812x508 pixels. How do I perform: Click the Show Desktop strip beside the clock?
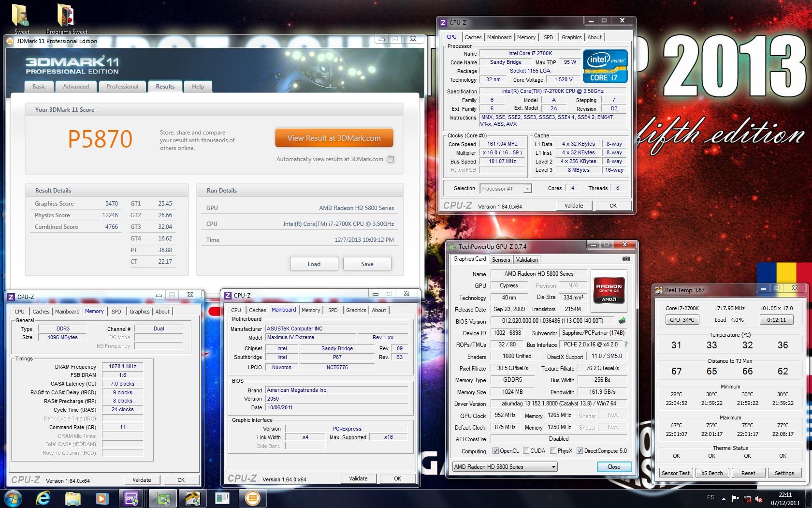point(809,498)
